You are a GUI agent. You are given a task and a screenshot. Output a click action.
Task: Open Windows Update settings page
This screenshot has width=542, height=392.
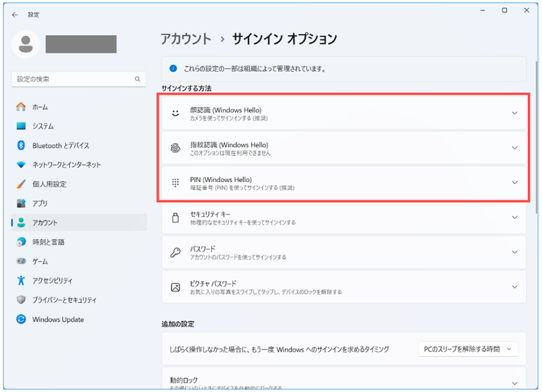tap(79, 319)
